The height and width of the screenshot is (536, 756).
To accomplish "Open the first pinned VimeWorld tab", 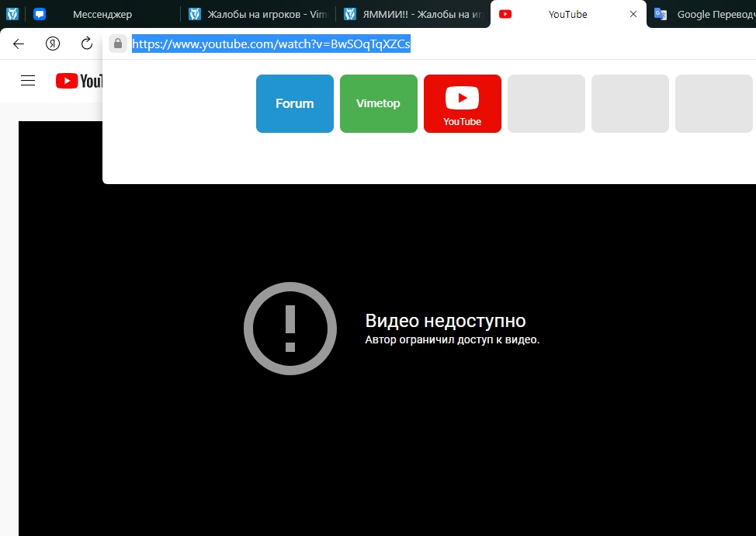I will [12, 14].
